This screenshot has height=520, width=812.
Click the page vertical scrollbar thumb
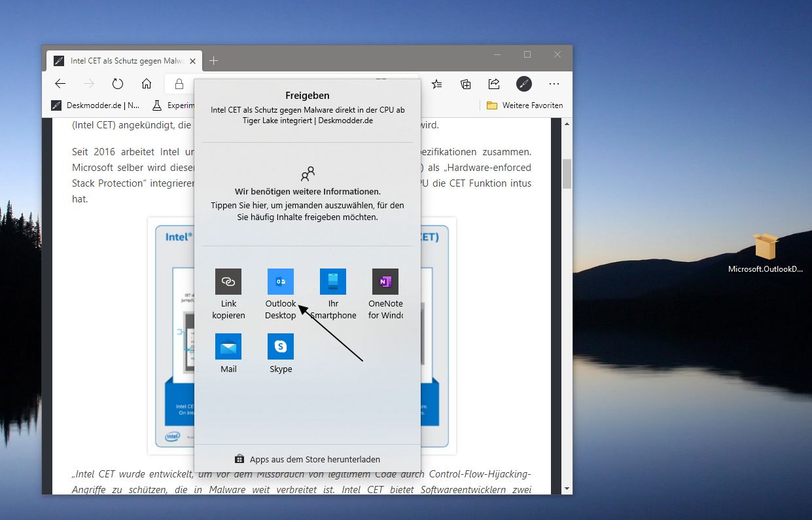coord(567,174)
